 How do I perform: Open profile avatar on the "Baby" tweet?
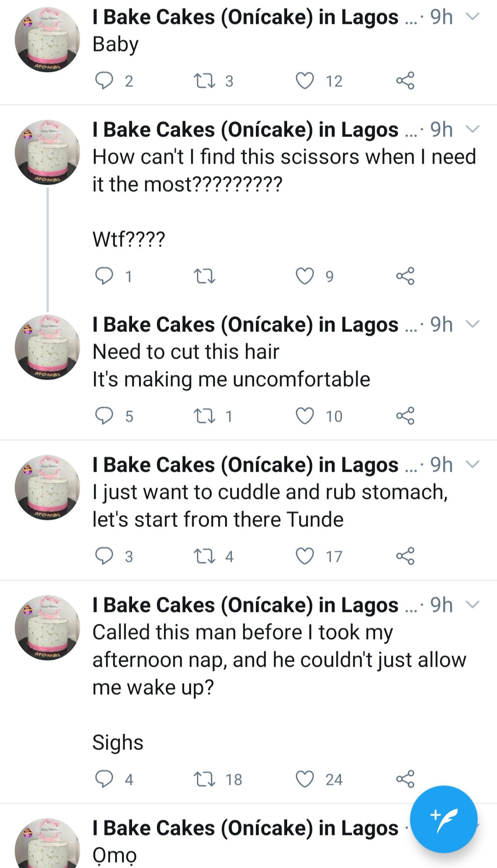[x=47, y=40]
